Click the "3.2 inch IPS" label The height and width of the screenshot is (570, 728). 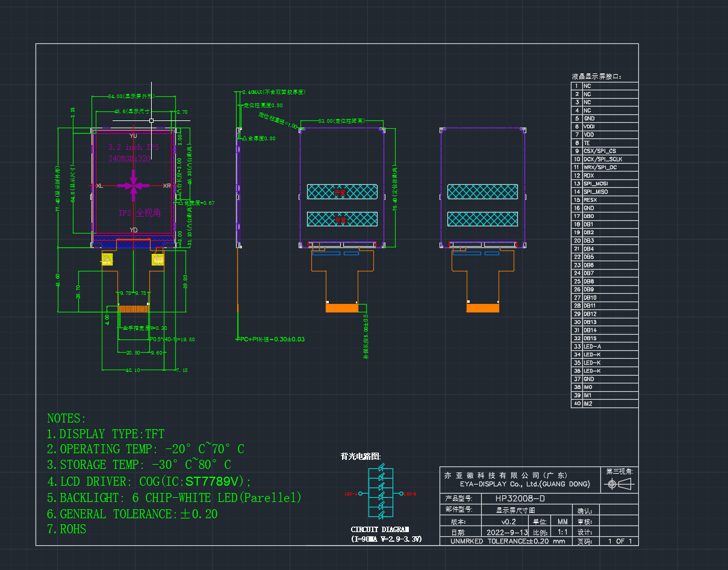point(133,147)
